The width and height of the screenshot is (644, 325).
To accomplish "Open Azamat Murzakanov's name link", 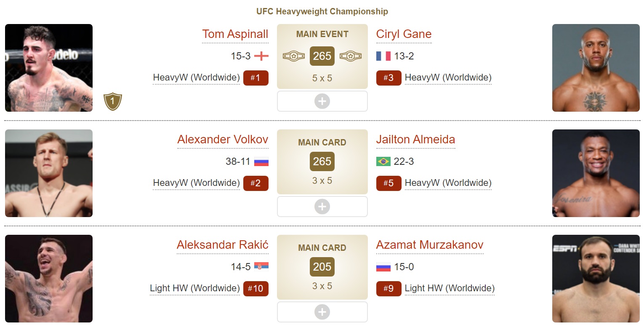I will tap(429, 245).
